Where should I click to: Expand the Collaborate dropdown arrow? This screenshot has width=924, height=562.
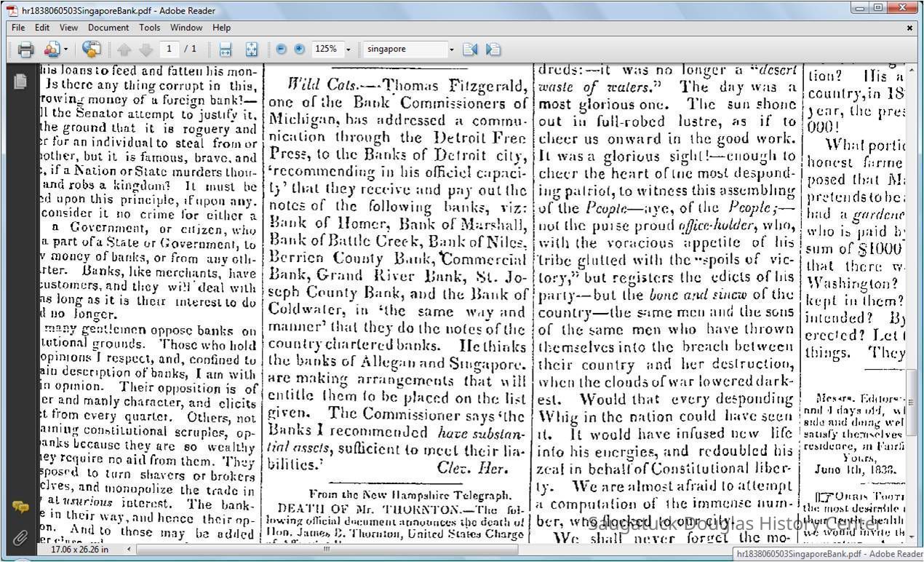coord(65,50)
